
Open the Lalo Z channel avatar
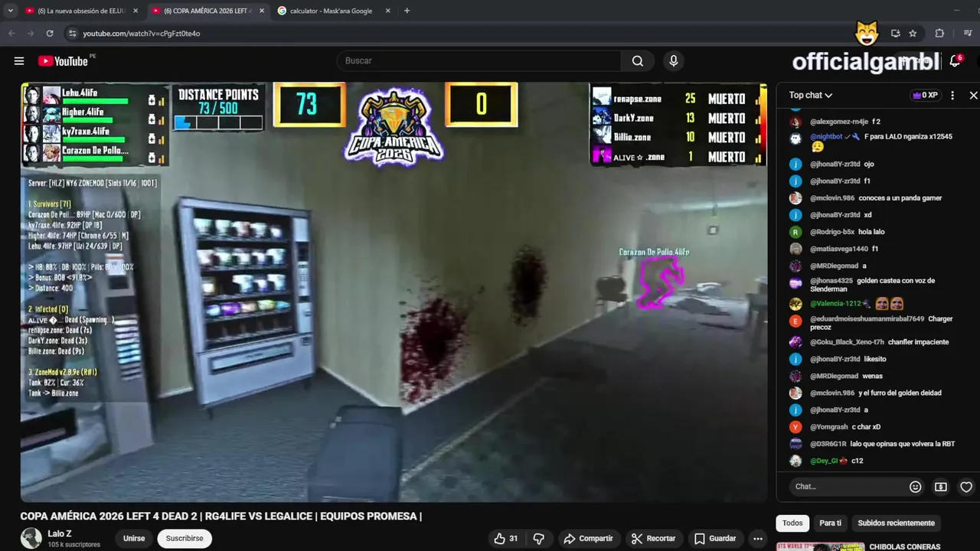(31, 538)
